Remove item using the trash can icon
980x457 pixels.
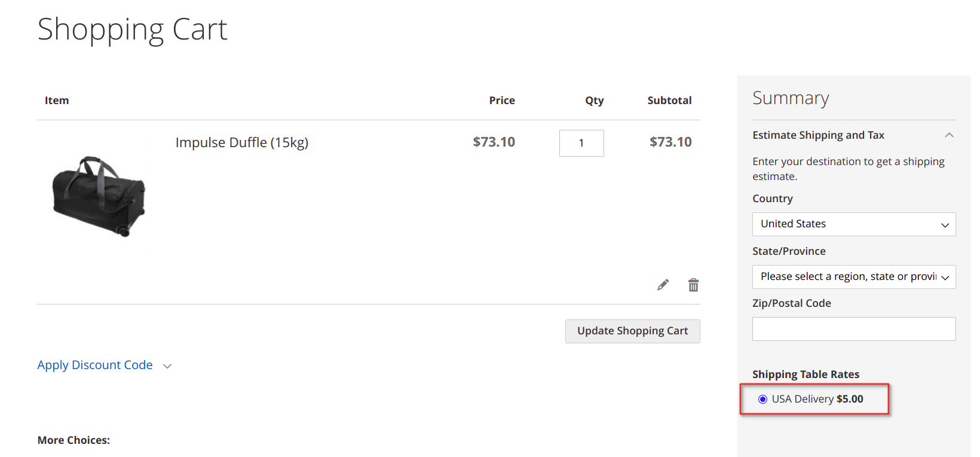click(693, 285)
